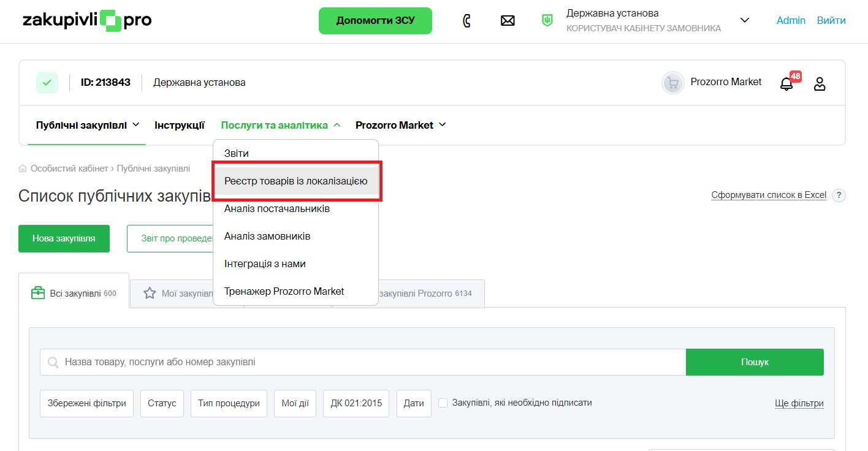The width and height of the screenshot is (868, 451).
Task: Open the envelope mail icon
Action: click(x=508, y=21)
